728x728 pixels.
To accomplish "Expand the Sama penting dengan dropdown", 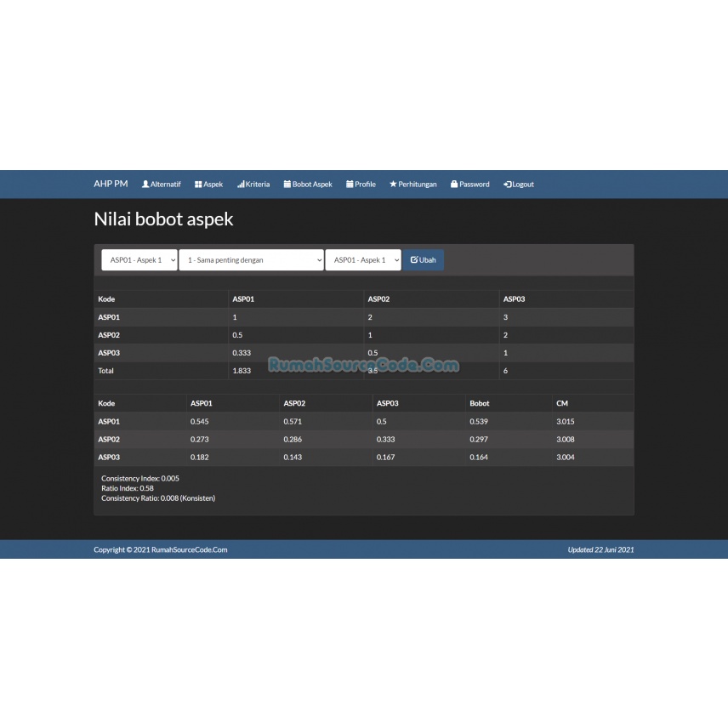I will 251,260.
